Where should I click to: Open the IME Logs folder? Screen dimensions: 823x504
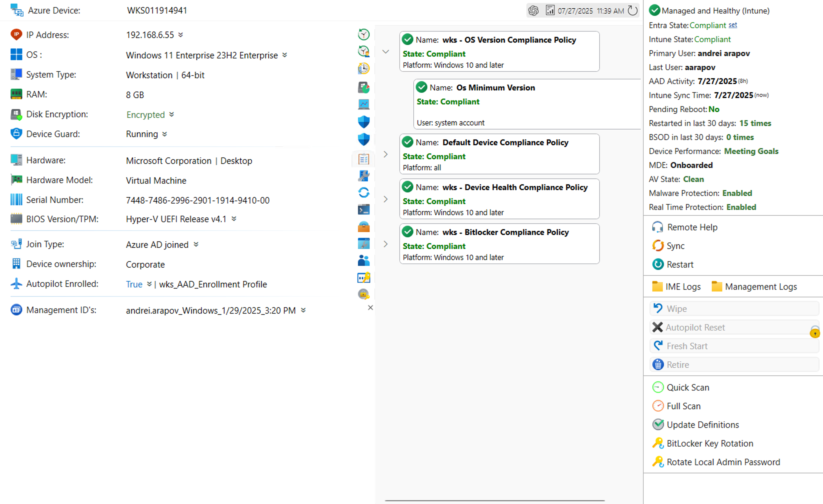pyautogui.click(x=676, y=286)
